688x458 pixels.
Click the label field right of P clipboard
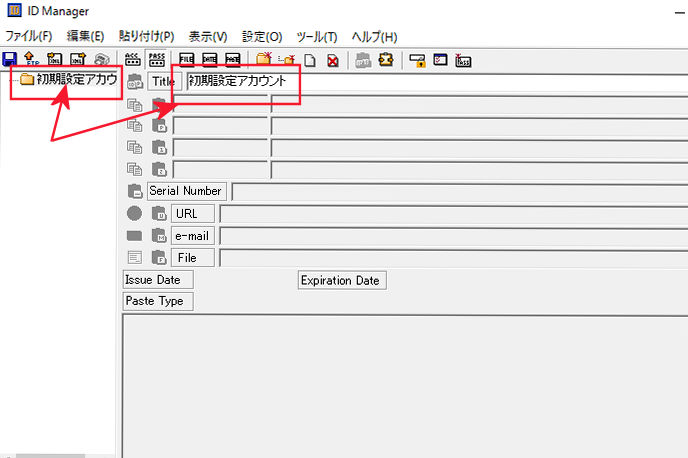(x=220, y=125)
